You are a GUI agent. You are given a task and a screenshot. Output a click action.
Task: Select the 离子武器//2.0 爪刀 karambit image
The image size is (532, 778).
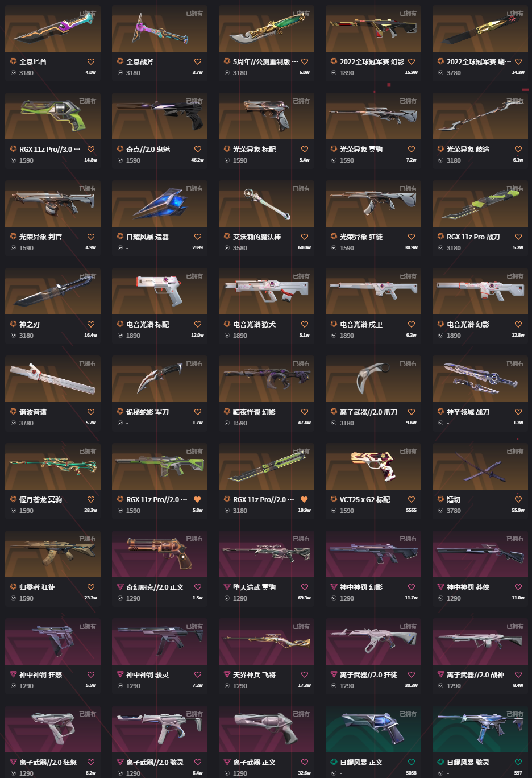coord(373,379)
